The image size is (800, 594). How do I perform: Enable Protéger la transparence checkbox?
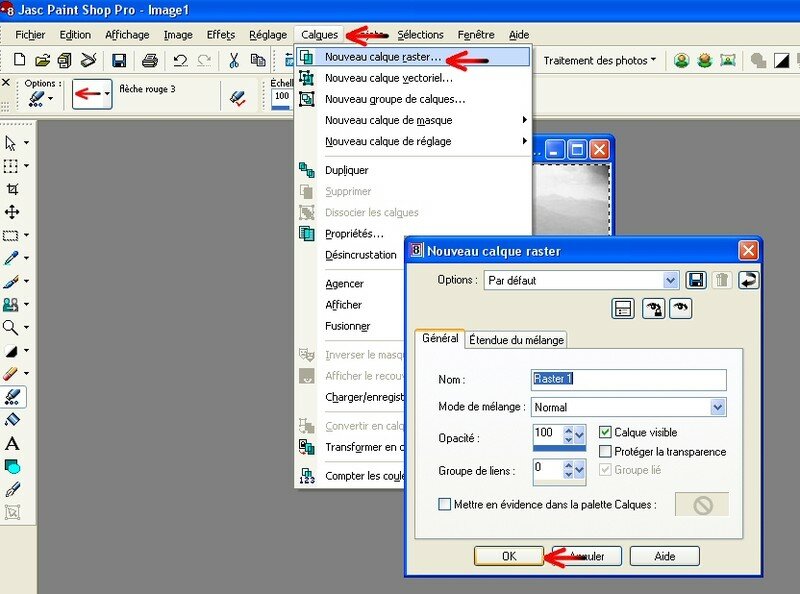[x=605, y=452]
